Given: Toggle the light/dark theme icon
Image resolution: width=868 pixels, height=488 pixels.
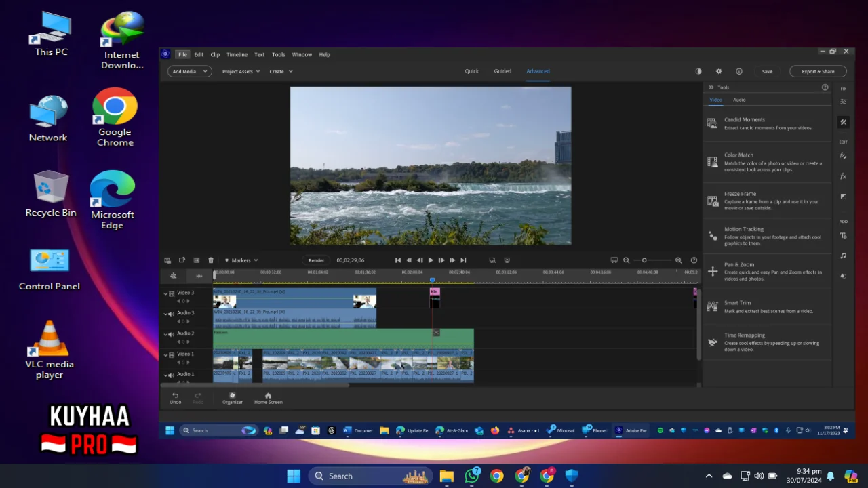Looking at the screenshot, I should click(x=698, y=71).
